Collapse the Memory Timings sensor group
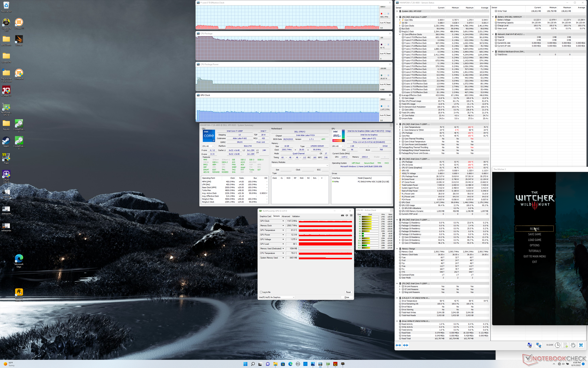The height and width of the screenshot is (368, 588). (397, 249)
